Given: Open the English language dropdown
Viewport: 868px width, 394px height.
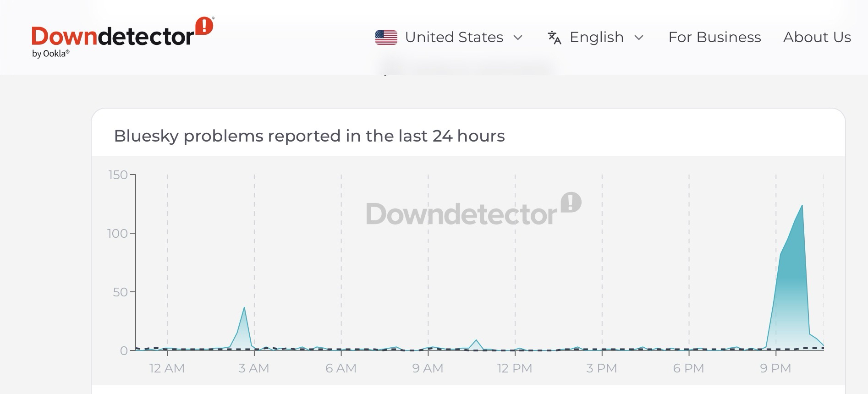Looking at the screenshot, I should (596, 37).
